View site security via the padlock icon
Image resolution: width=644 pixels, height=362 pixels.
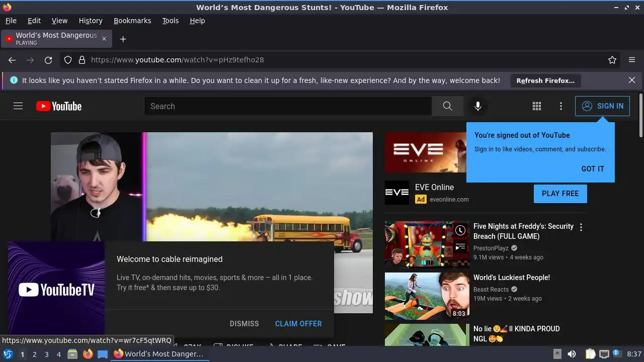(x=82, y=60)
